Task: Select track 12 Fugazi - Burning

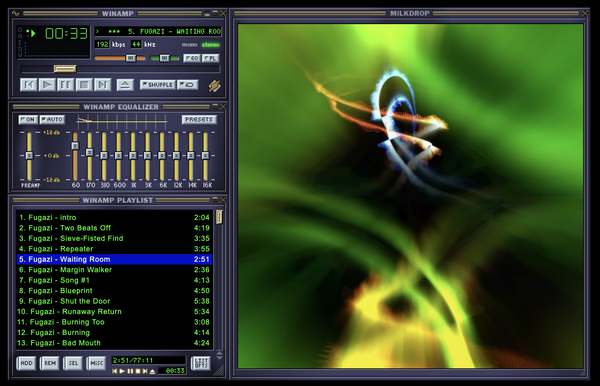Action: click(114, 332)
